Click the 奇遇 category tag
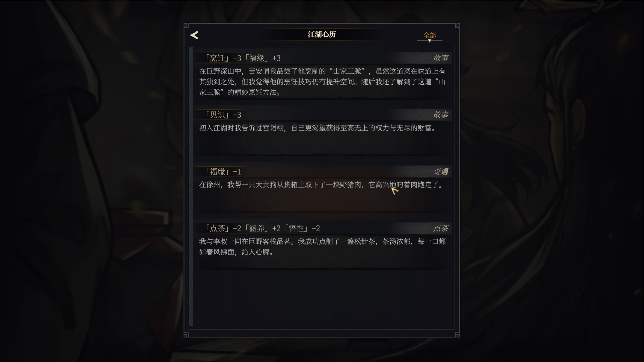The width and height of the screenshot is (644, 362). pyautogui.click(x=441, y=171)
